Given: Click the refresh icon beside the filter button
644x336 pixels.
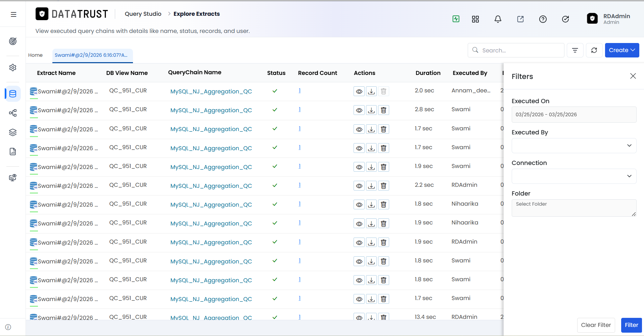Looking at the screenshot, I should [x=594, y=50].
